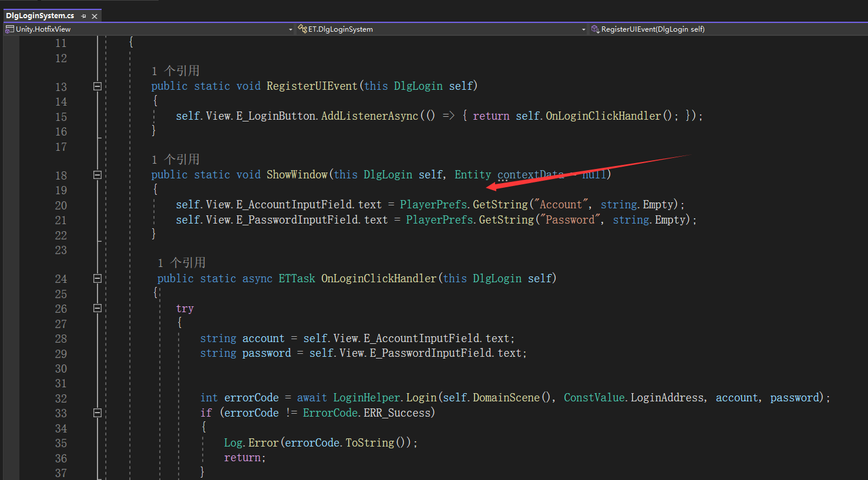Click ConstValue on line 32

coord(594,398)
